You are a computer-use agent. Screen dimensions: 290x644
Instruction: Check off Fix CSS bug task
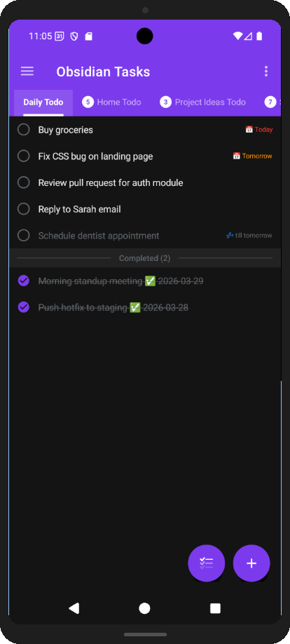(24, 156)
